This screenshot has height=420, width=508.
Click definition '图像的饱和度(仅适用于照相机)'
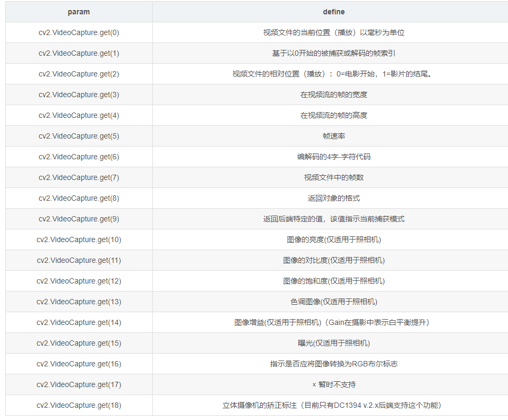334,281
